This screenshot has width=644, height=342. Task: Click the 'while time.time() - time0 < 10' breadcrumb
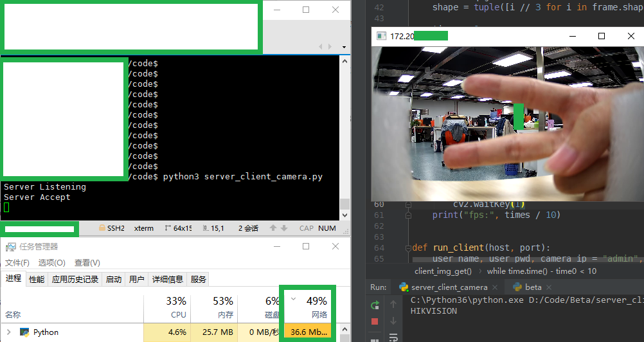[542, 271]
